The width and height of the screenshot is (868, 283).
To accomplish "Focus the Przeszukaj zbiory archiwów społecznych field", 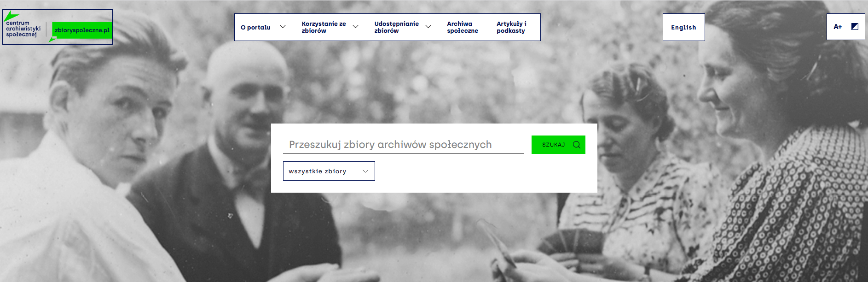I will point(403,145).
